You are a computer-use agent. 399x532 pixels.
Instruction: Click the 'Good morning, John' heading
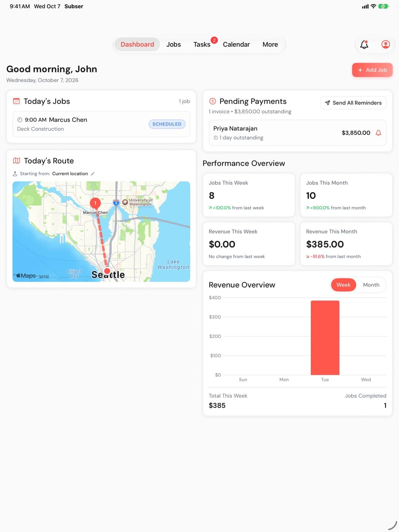pyautogui.click(x=52, y=69)
